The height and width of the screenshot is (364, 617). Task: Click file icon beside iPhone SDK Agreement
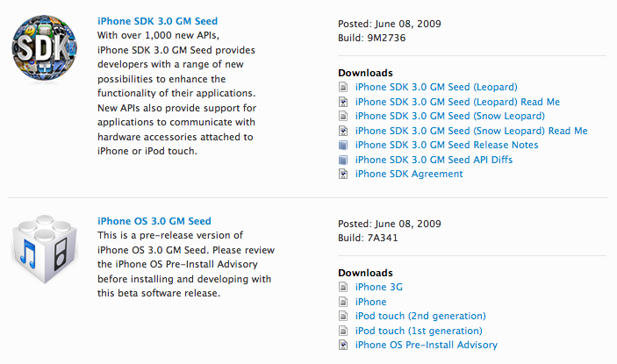343,174
